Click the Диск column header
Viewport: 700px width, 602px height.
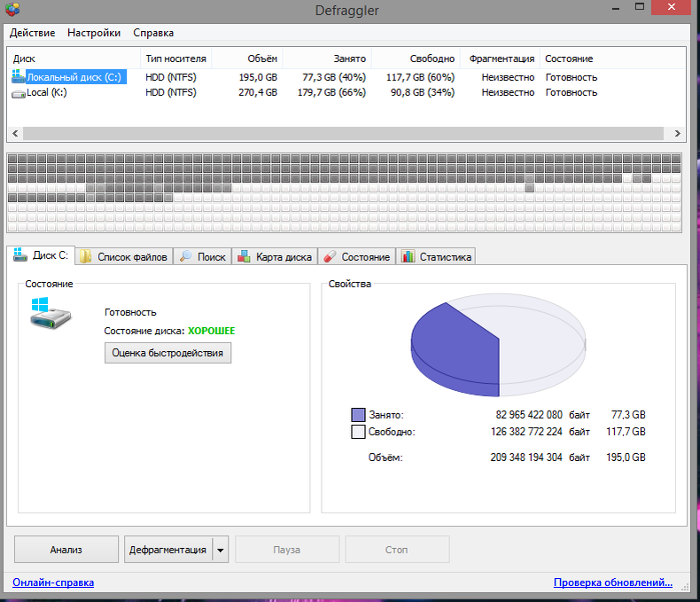coord(74,59)
